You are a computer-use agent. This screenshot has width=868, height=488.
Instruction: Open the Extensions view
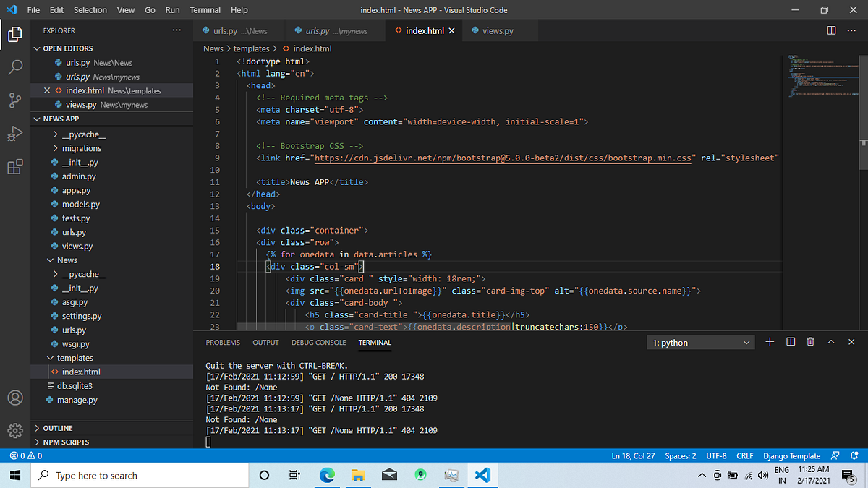pyautogui.click(x=15, y=167)
